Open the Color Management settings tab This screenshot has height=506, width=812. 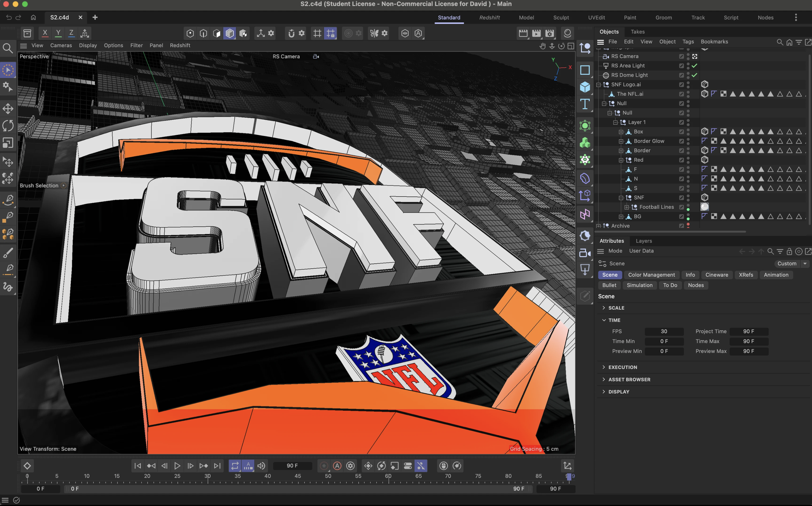tap(651, 275)
